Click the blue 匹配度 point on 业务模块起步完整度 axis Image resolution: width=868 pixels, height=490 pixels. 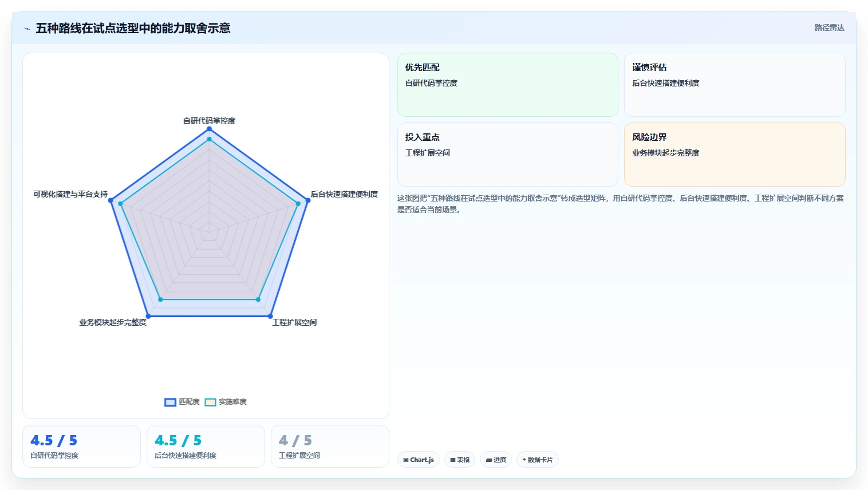pos(148,316)
